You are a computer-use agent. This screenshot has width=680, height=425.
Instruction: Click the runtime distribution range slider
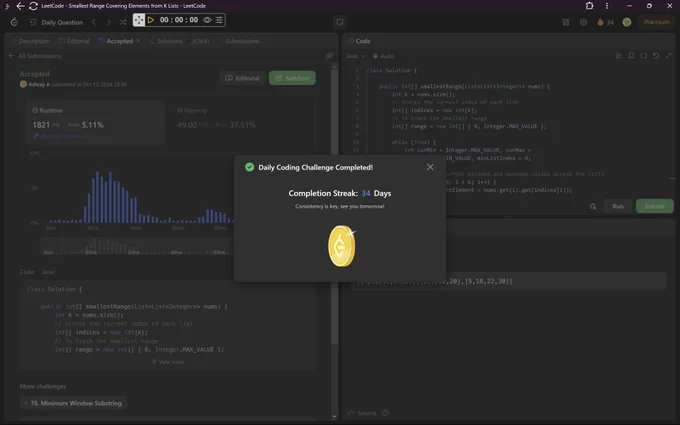[137, 247]
